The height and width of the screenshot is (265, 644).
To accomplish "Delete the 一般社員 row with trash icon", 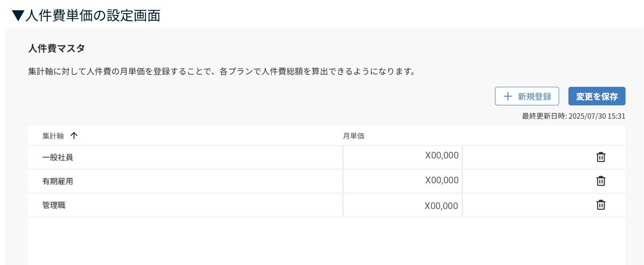I will click(601, 157).
